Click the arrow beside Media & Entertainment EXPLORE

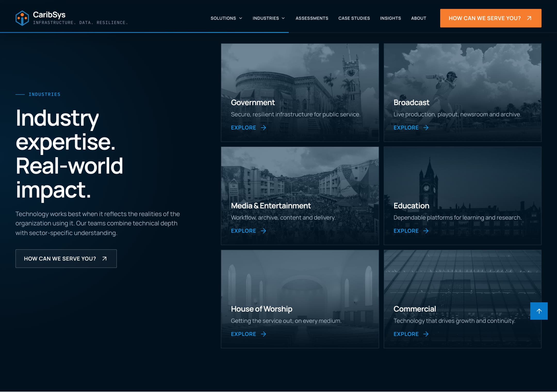coord(263,231)
